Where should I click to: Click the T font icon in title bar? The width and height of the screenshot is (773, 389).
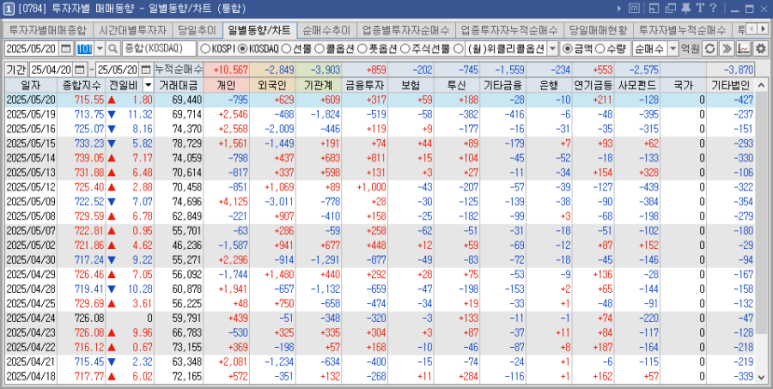pyautogui.click(x=700, y=8)
